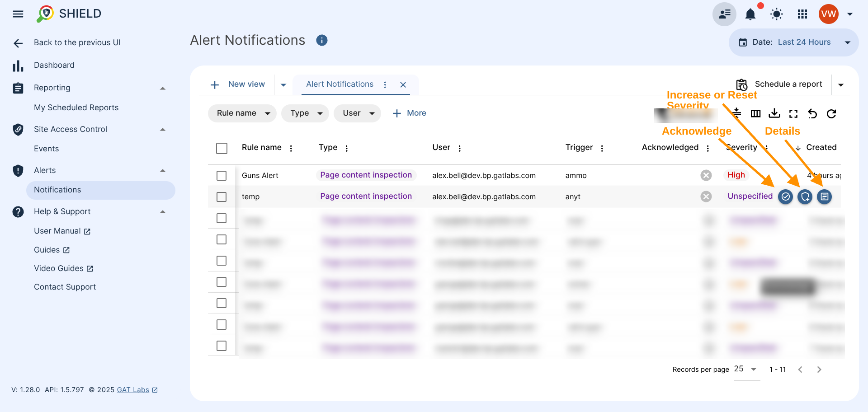Screen dimensions: 868x412
Task: Open the User Manual external link
Action: 62,231
